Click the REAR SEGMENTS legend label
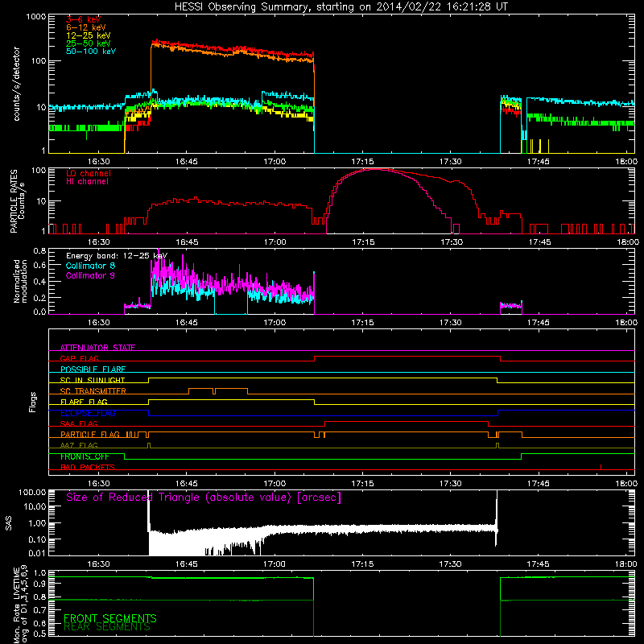The height and width of the screenshot is (644, 644). 107,627
